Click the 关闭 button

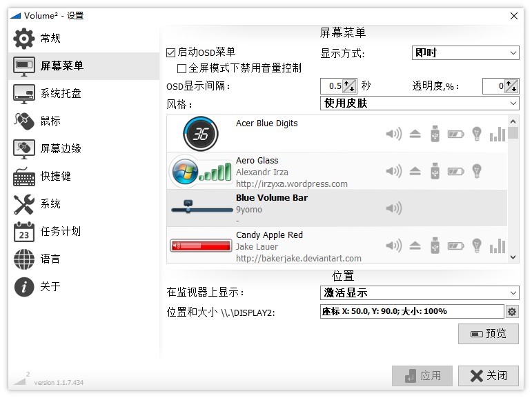coord(489,376)
